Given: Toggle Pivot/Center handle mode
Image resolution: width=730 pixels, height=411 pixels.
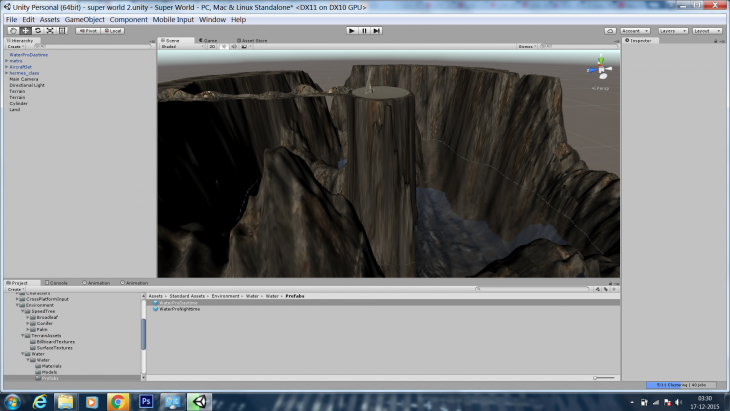Looking at the screenshot, I should click(x=89, y=30).
